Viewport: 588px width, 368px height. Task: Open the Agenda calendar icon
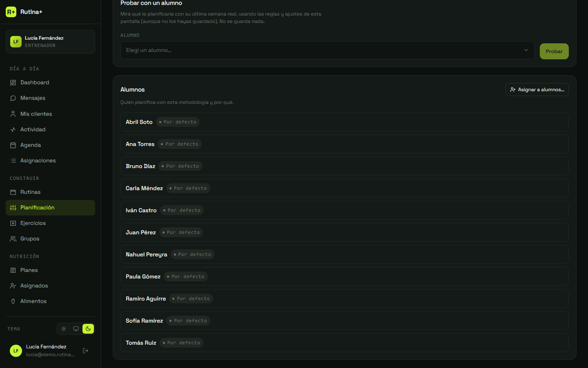click(x=13, y=145)
